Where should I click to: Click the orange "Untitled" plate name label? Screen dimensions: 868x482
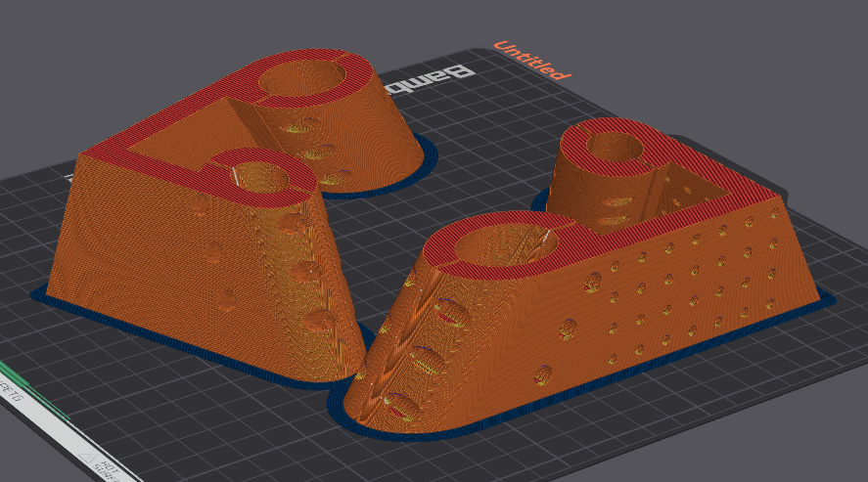(531, 60)
